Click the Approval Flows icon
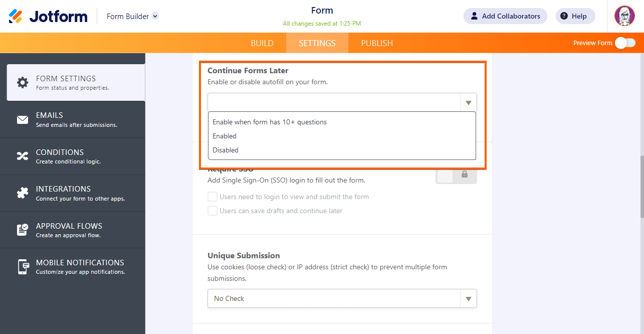 [23, 230]
